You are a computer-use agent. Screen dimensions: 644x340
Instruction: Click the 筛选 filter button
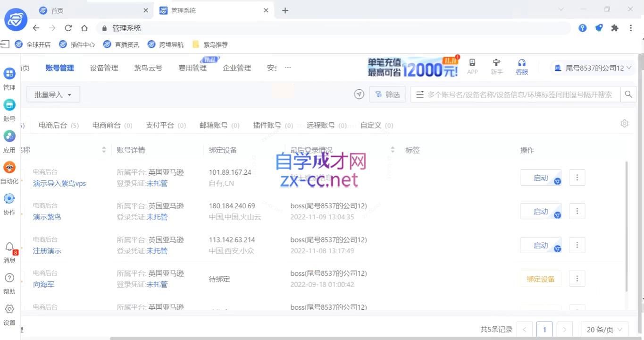tap(387, 94)
